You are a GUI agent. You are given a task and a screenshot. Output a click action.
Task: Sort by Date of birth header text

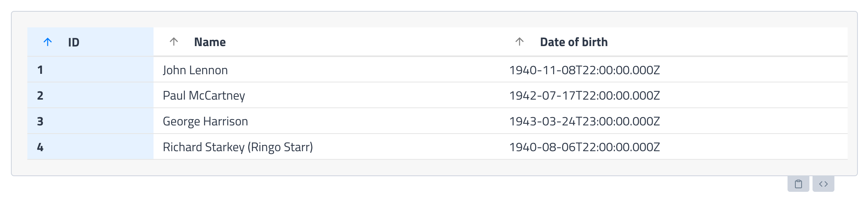(x=574, y=42)
